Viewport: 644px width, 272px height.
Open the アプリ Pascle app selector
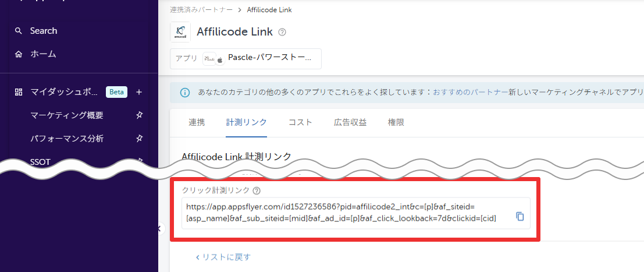pos(245,59)
